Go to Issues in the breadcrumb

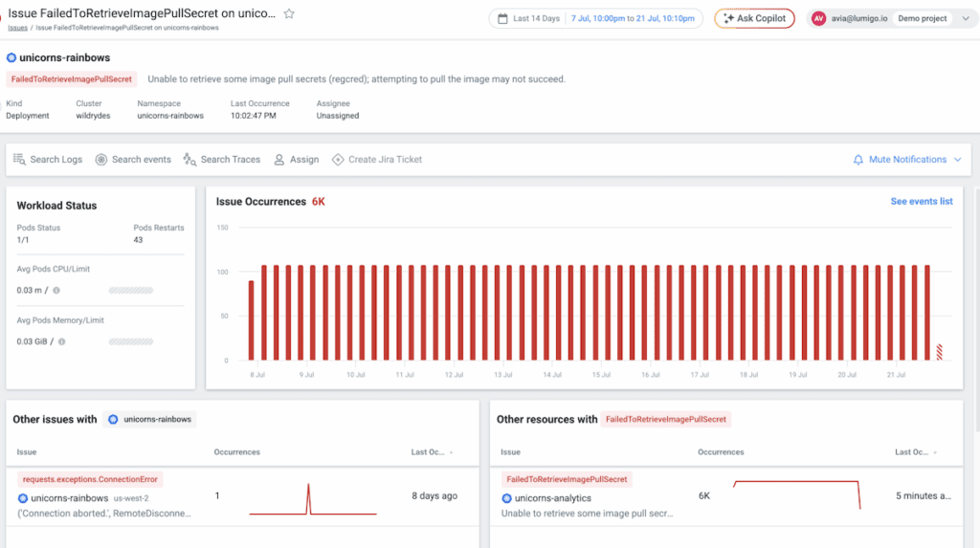coord(17,28)
